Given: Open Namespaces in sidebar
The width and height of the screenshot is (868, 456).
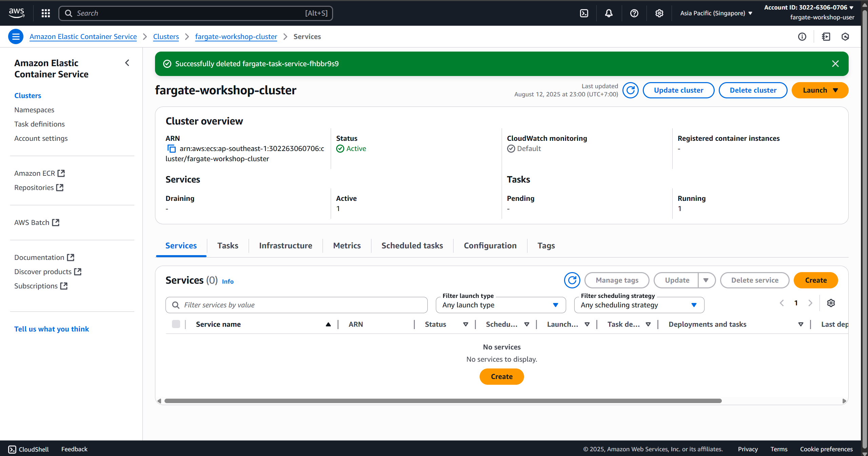Looking at the screenshot, I should [34, 110].
